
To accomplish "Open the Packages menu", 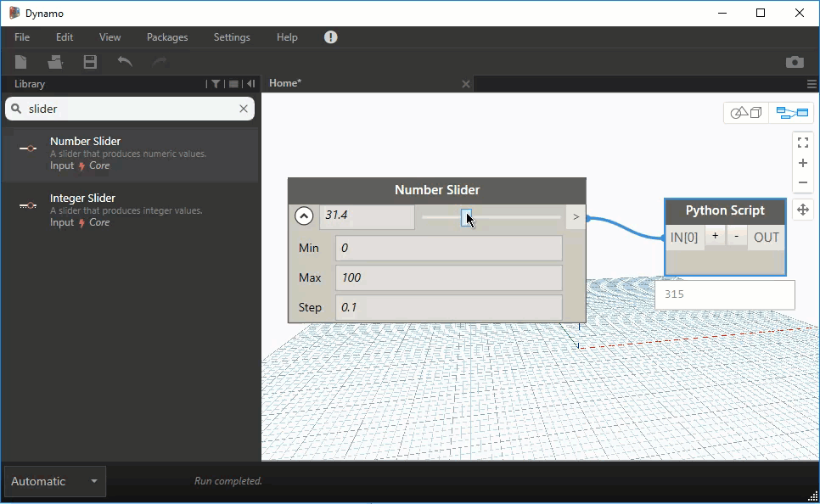I will (167, 37).
